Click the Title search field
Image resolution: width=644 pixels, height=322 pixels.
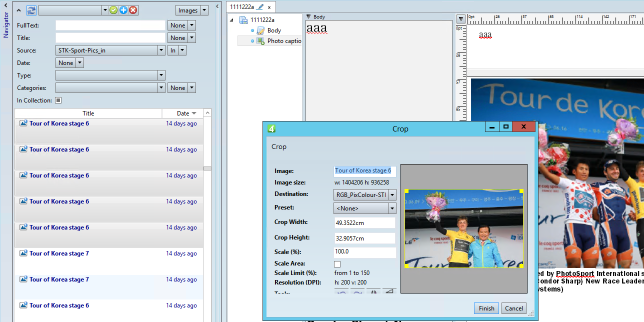pyautogui.click(x=110, y=38)
